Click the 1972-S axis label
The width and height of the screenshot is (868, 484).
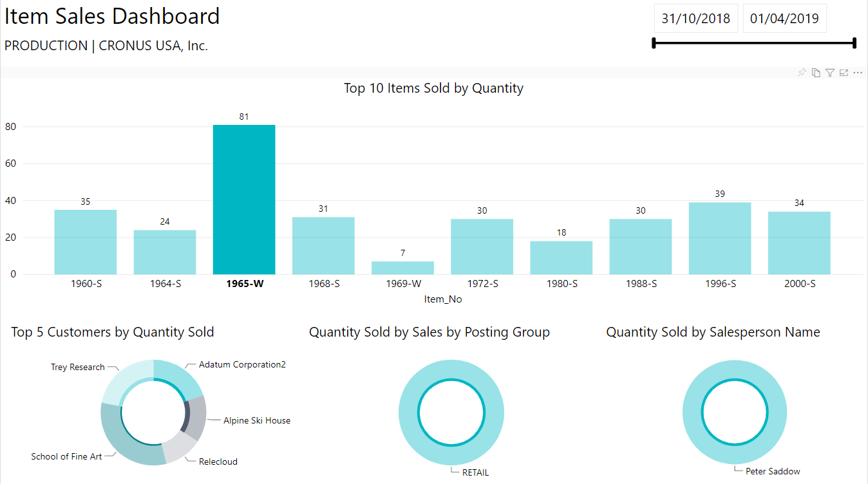[482, 283]
